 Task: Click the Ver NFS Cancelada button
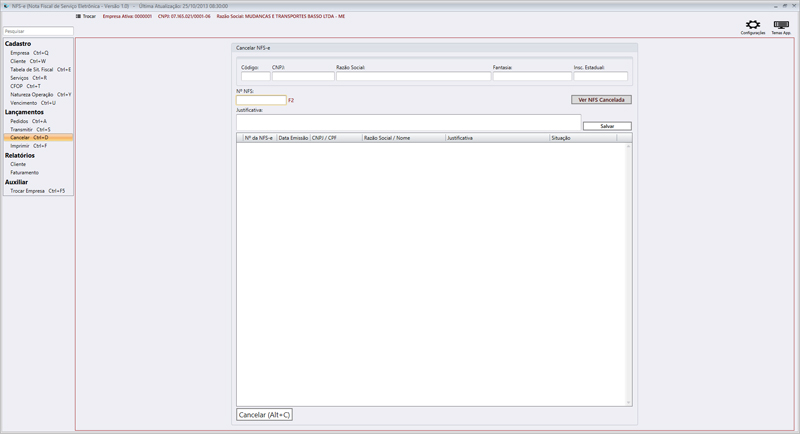coord(601,100)
